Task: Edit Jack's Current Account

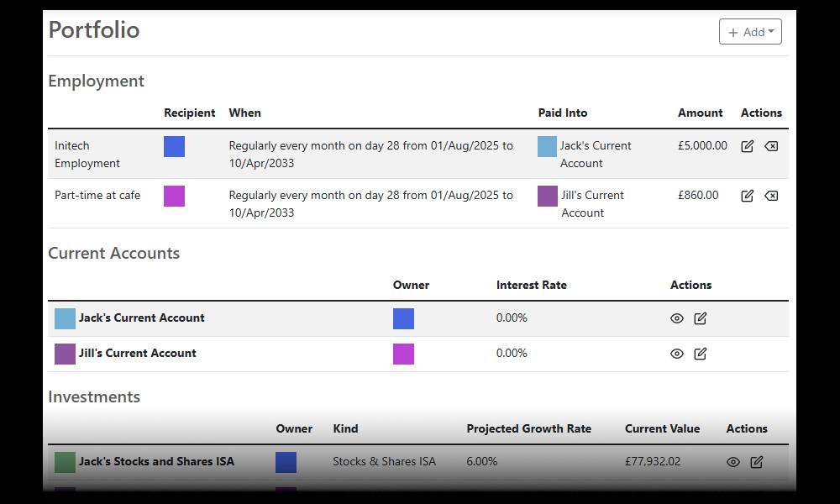Action: click(701, 318)
